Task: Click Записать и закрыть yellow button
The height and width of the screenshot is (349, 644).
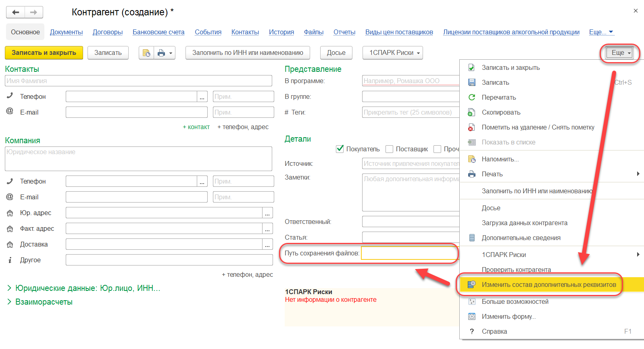Action: (44, 53)
